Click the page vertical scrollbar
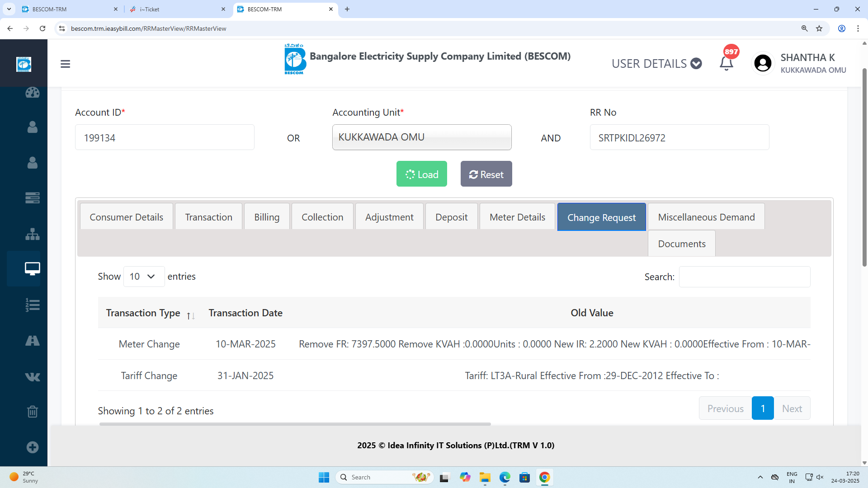Image resolution: width=868 pixels, height=488 pixels. [864, 167]
